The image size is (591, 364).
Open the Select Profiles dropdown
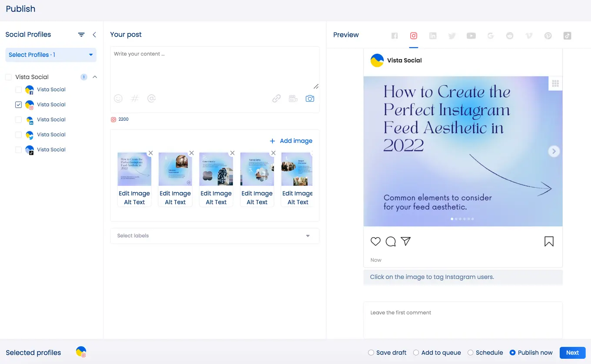coord(50,55)
